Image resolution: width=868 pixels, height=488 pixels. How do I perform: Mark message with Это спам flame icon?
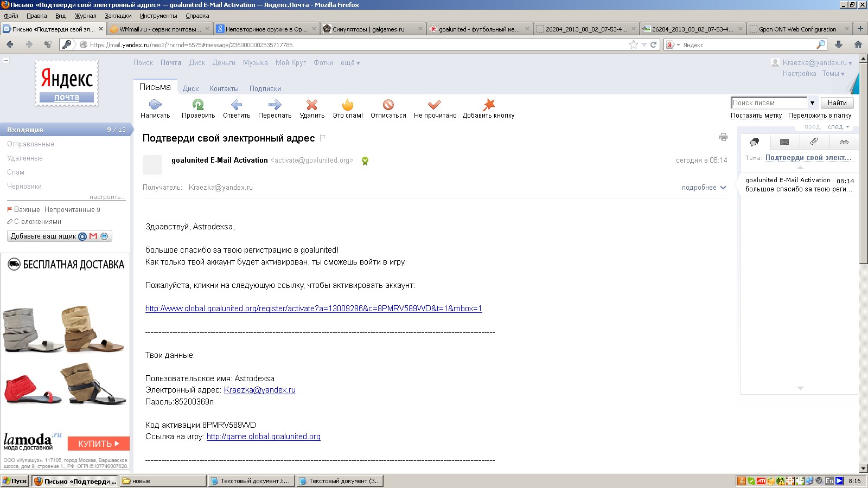pyautogui.click(x=348, y=104)
